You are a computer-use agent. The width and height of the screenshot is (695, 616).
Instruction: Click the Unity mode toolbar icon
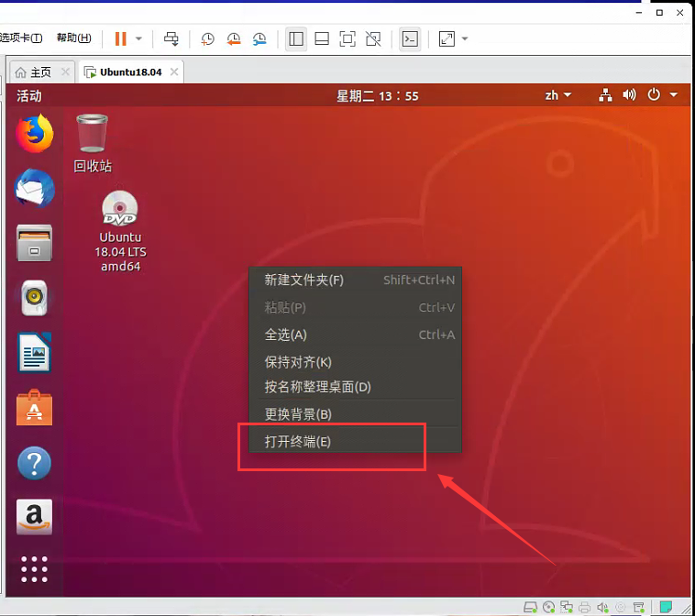coord(373,39)
